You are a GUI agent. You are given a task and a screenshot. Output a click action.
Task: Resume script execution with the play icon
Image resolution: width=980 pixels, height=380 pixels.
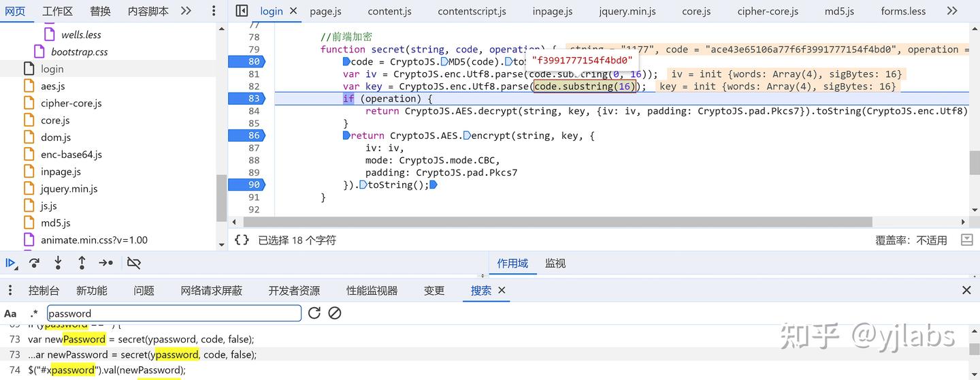coord(11,263)
